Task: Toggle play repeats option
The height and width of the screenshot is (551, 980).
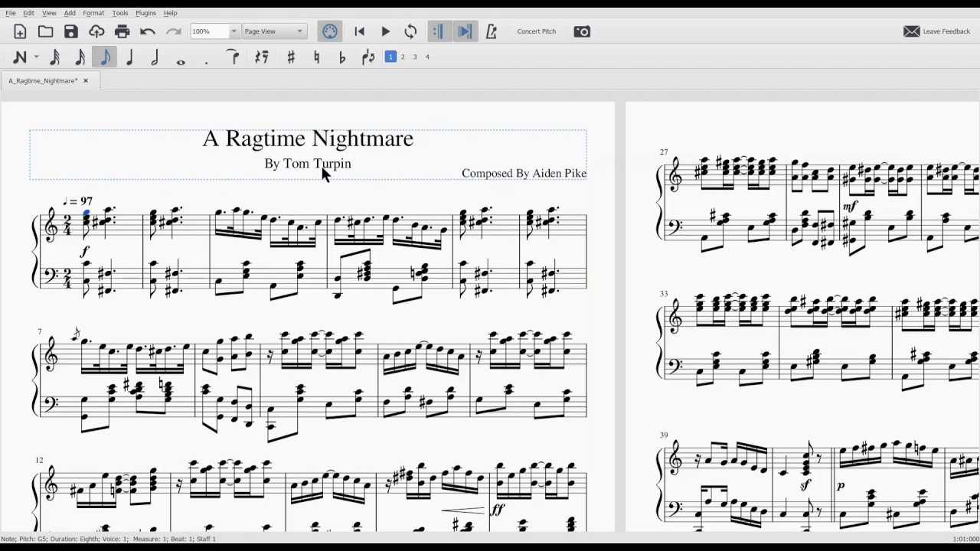Action: pos(438,31)
